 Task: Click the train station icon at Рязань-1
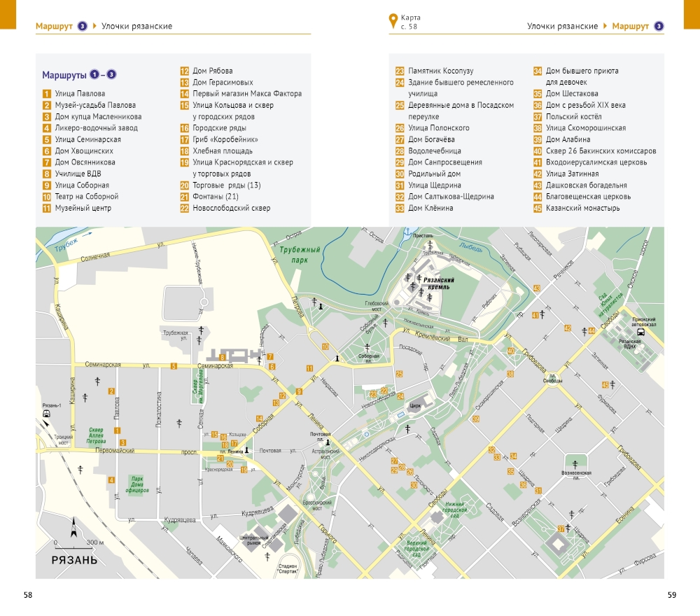[46, 413]
